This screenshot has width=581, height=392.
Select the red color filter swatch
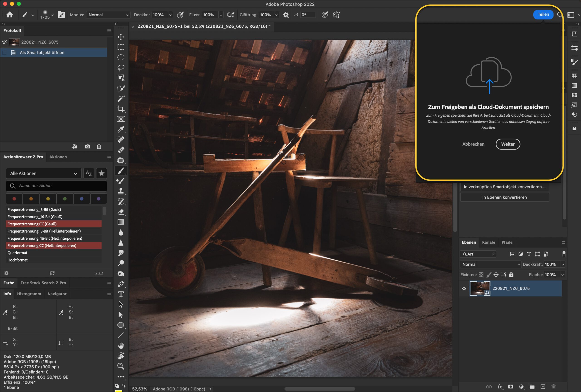click(14, 199)
